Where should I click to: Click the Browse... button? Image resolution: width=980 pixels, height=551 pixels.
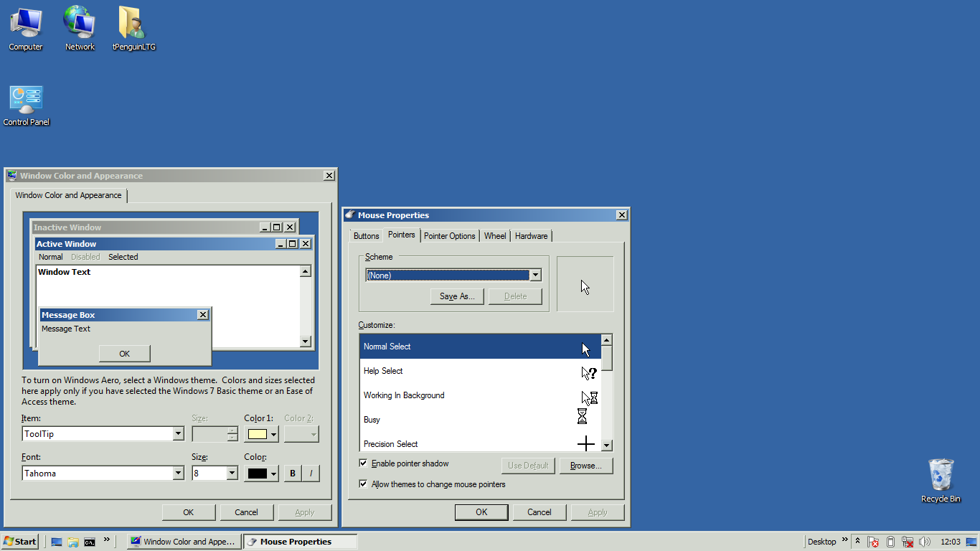585,466
